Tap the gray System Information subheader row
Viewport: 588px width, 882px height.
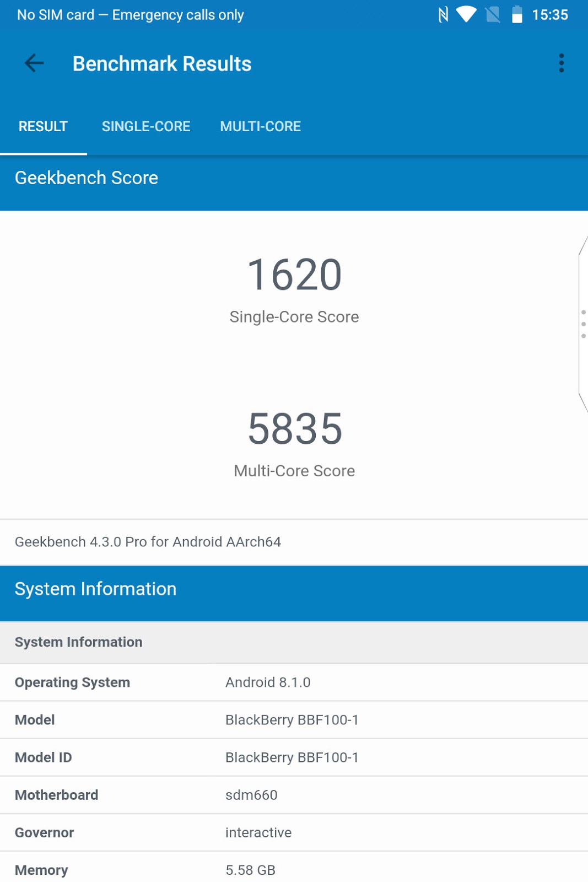click(x=294, y=642)
